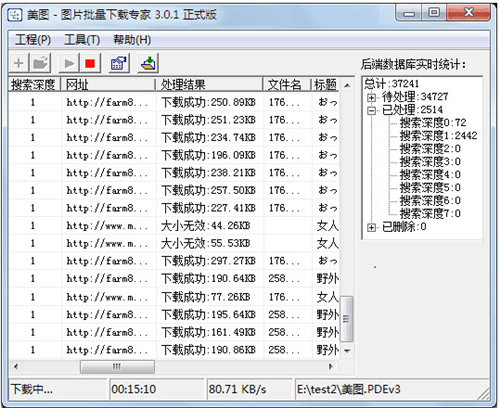The height and width of the screenshot is (408, 500).
Task: Select 搜索深度7:0 tree item
Action: tap(430, 214)
